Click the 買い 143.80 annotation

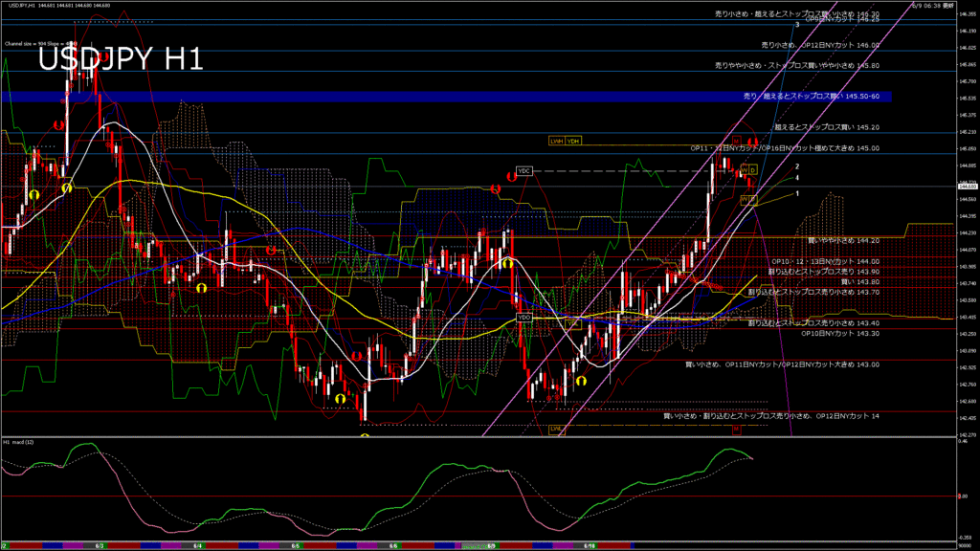pyautogui.click(x=860, y=282)
